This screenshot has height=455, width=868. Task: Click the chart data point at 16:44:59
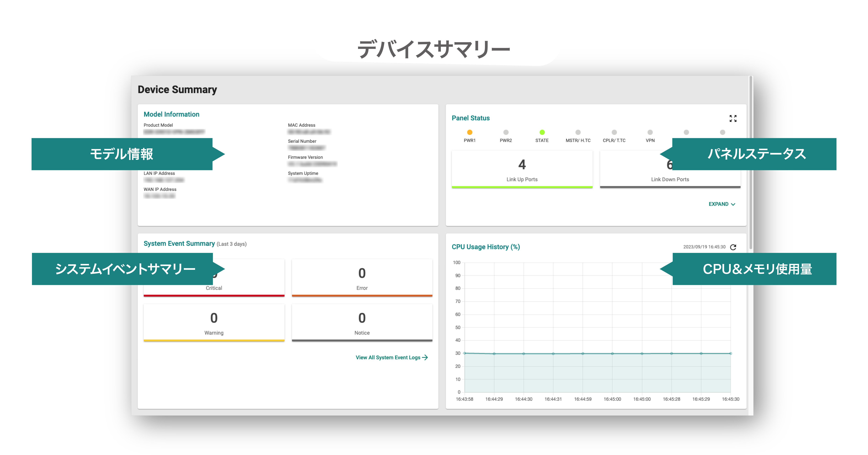(583, 353)
